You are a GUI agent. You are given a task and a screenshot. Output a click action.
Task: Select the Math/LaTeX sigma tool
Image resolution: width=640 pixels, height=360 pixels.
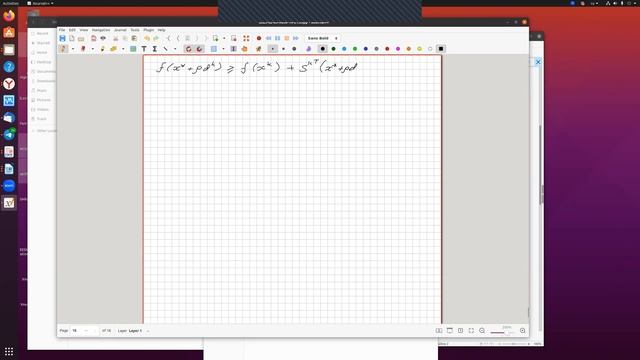point(155,49)
